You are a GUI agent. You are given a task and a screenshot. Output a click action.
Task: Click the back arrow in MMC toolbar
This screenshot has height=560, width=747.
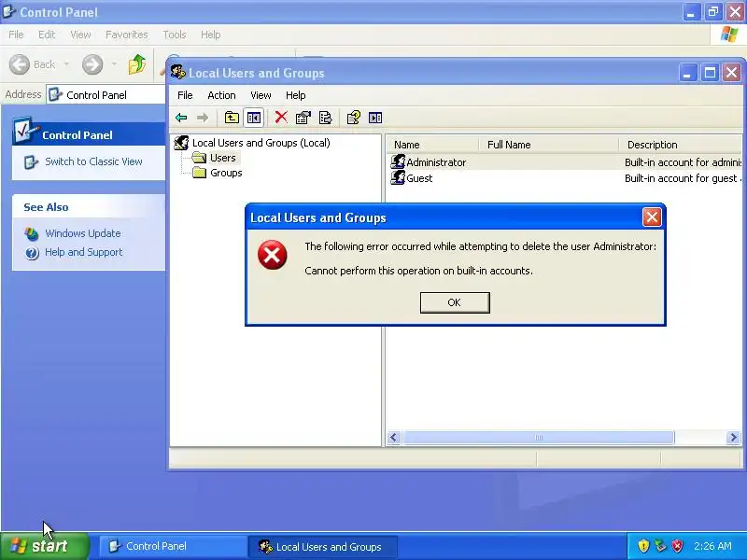click(181, 118)
